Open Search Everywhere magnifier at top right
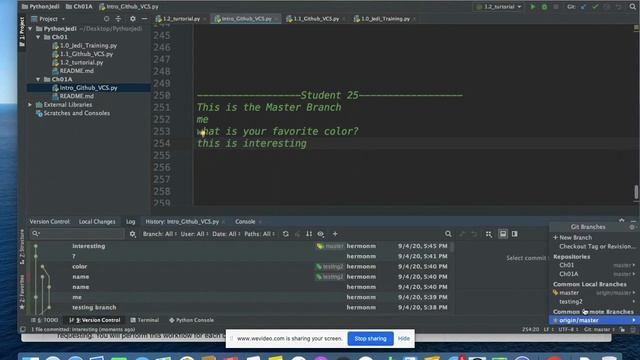This screenshot has width=640, height=360. pyautogui.click(x=633, y=7)
